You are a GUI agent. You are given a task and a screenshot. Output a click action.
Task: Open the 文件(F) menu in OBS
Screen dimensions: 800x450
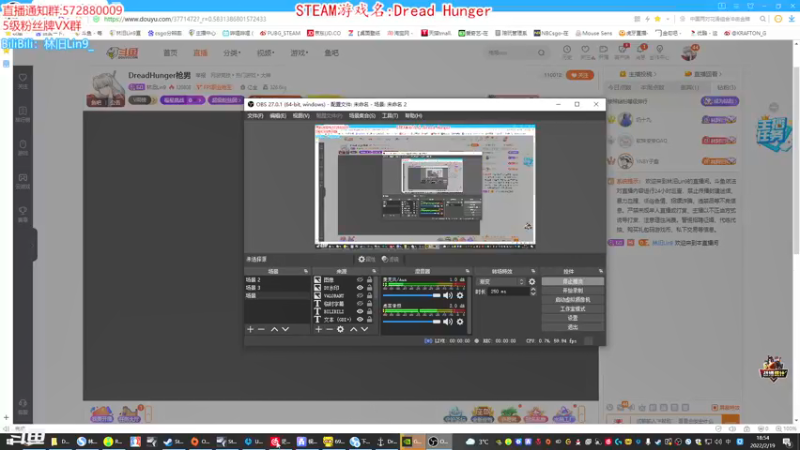click(x=255, y=116)
